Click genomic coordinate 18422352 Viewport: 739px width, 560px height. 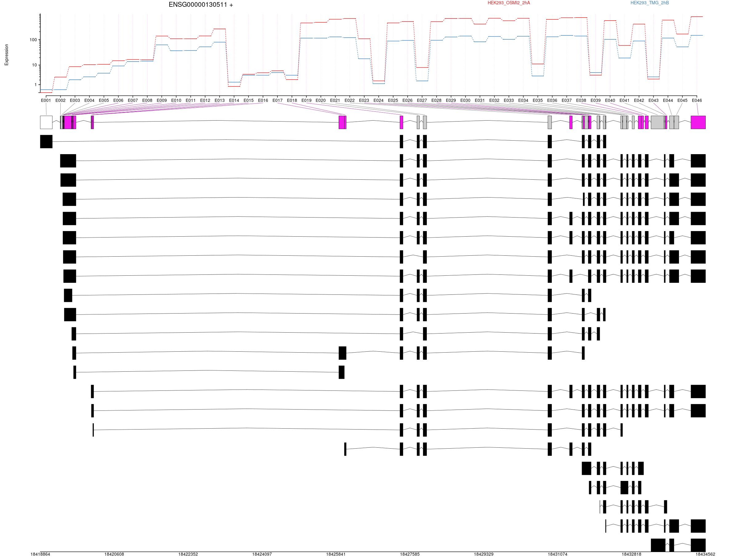tap(188, 554)
